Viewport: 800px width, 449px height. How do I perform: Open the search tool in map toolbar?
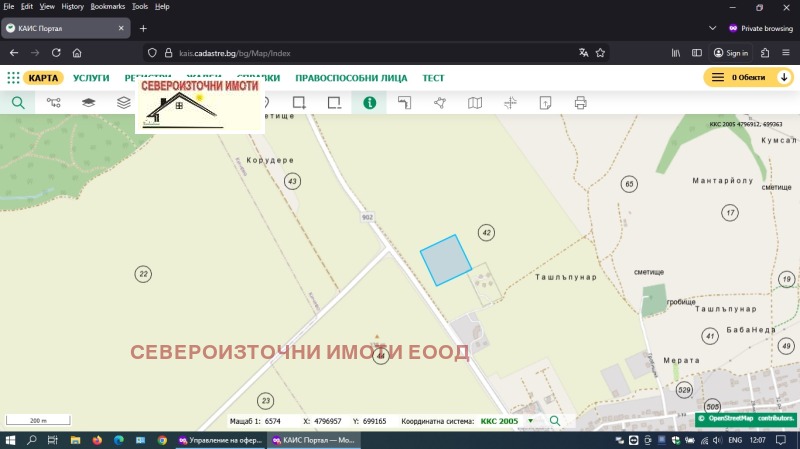coord(18,103)
